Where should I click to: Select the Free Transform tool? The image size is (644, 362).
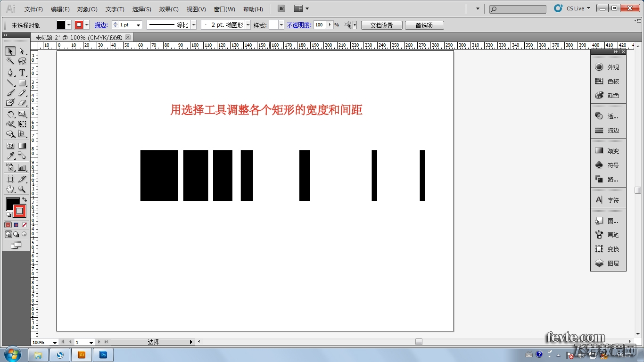(22, 124)
